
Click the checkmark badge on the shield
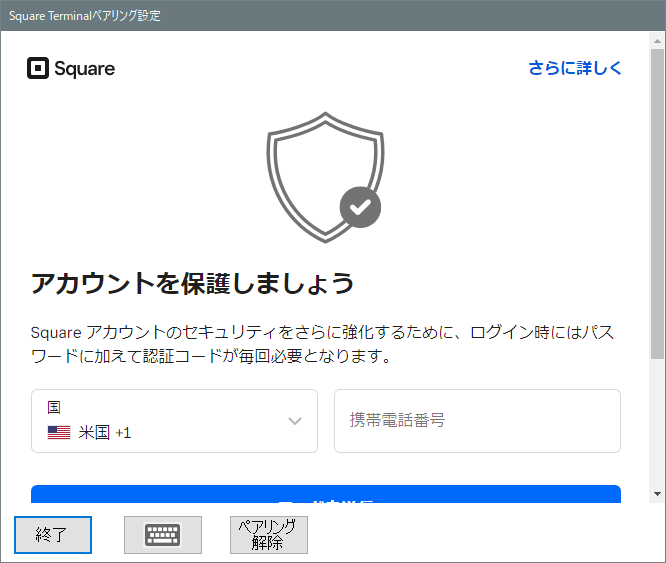[360, 207]
